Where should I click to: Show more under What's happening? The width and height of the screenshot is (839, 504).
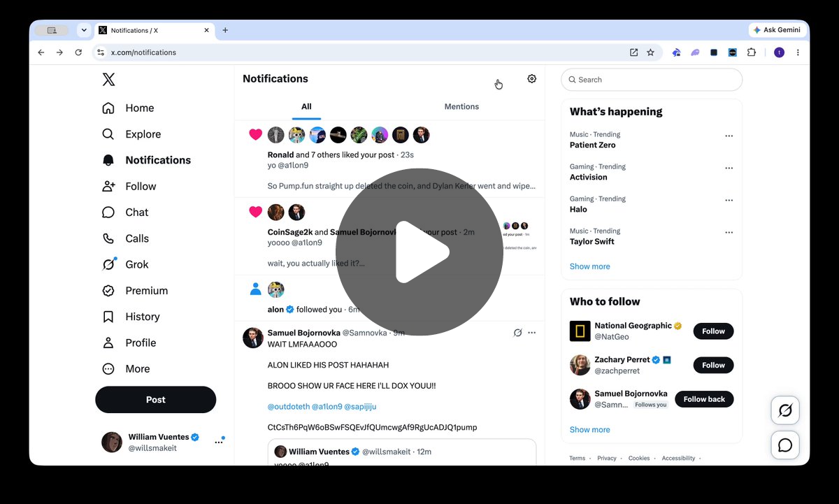589,266
